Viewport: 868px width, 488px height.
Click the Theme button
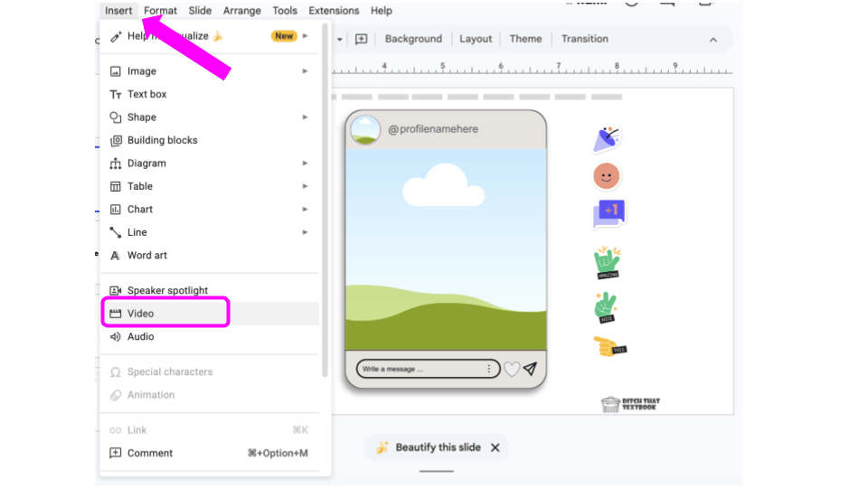click(x=525, y=39)
